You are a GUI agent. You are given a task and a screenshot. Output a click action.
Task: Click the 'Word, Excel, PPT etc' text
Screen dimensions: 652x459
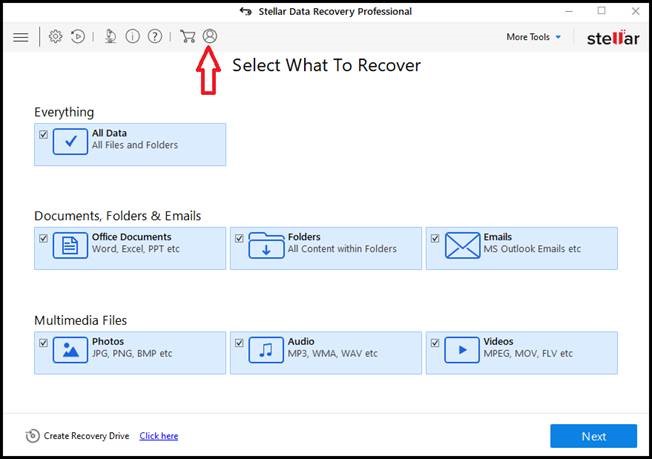(x=136, y=249)
